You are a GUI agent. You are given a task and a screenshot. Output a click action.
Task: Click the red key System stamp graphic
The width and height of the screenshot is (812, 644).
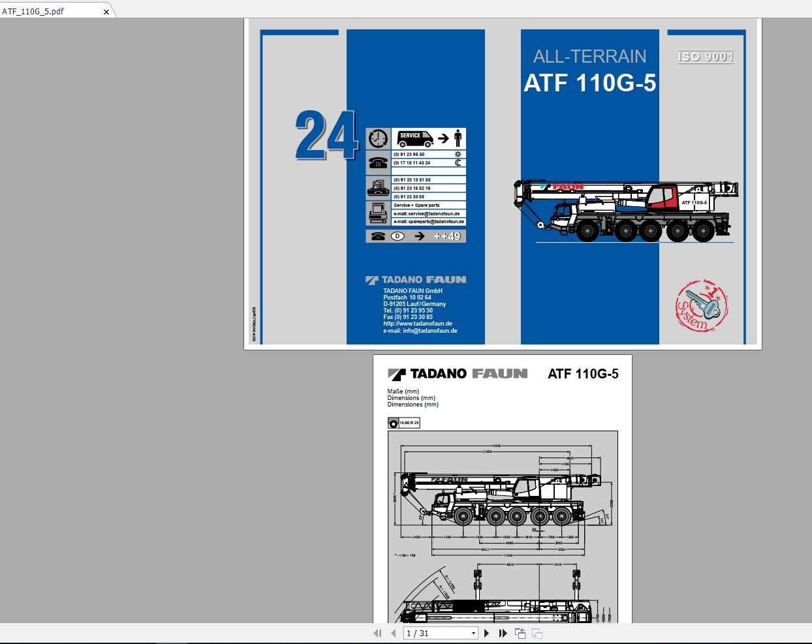(700, 305)
